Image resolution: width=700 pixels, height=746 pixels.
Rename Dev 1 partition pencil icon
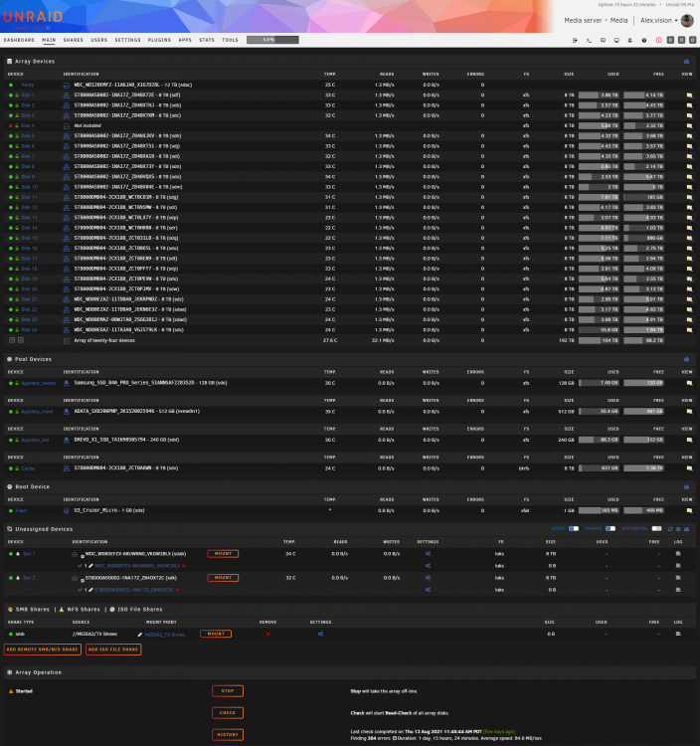(90, 566)
